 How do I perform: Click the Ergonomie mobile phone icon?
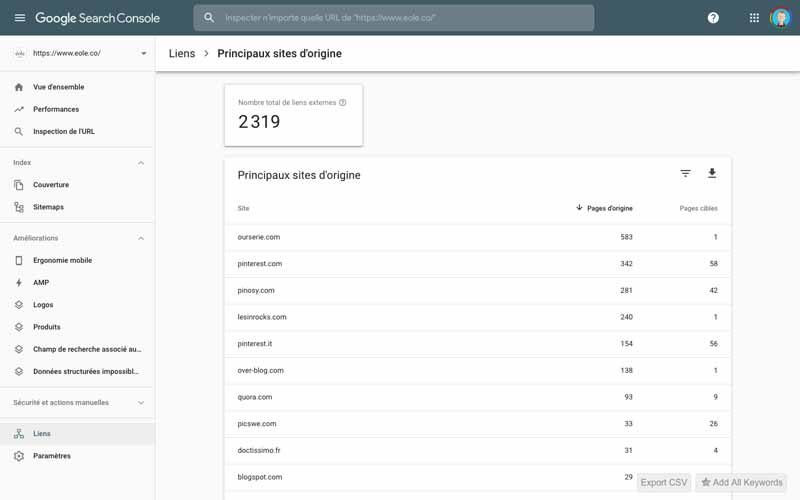[x=19, y=261]
